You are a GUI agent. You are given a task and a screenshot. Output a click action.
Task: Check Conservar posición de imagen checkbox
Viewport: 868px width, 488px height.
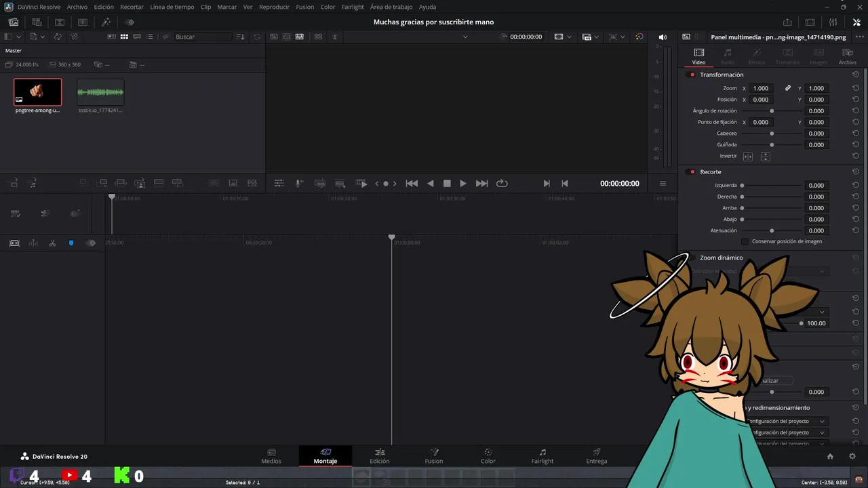pyautogui.click(x=745, y=241)
